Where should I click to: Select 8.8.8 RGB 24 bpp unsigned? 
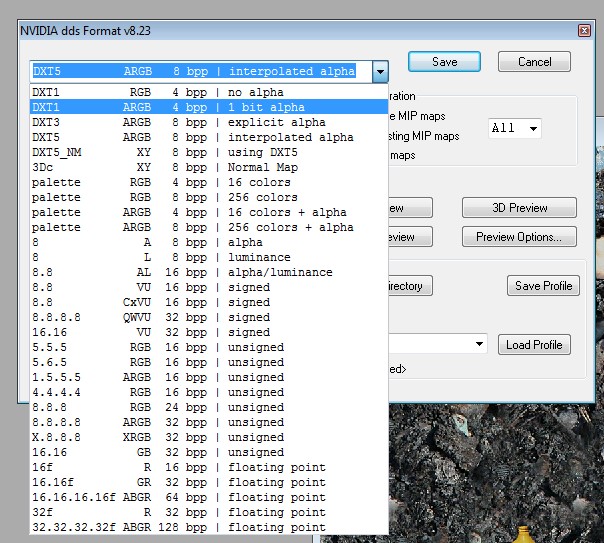[209, 407]
